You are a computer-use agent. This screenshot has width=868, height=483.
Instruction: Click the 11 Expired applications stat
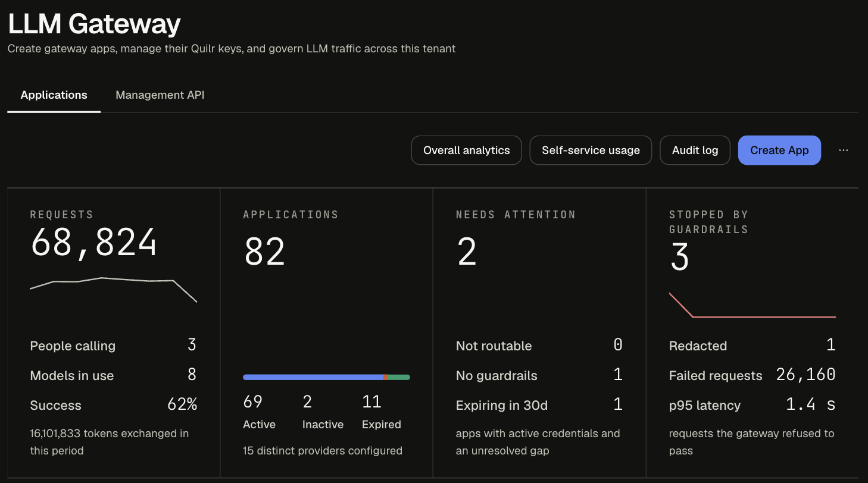(381, 412)
